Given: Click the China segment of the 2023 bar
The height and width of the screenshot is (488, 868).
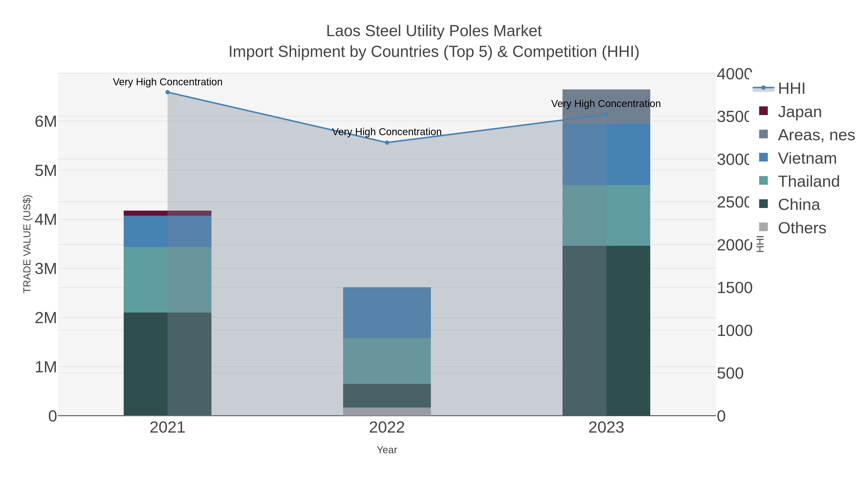Looking at the screenshot, I should (606, 331).
